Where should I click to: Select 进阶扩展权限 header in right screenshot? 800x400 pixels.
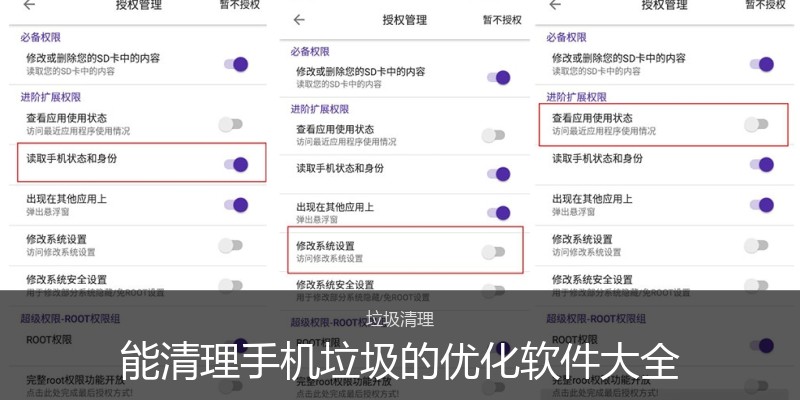pos(577,97)
